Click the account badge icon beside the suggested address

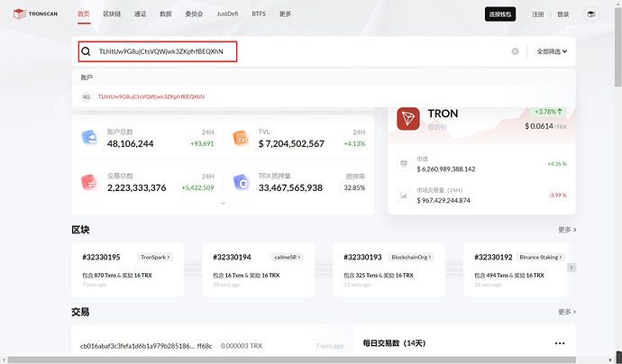(86, 96)
